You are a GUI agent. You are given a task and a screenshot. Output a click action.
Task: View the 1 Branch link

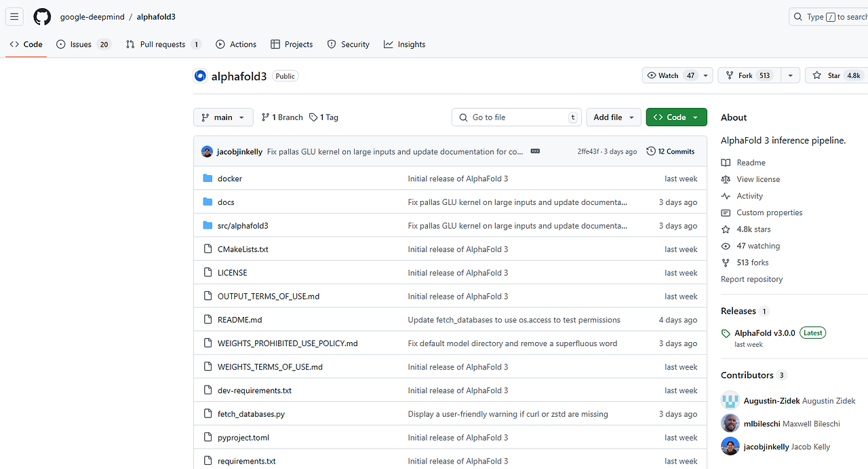point(282,117)
